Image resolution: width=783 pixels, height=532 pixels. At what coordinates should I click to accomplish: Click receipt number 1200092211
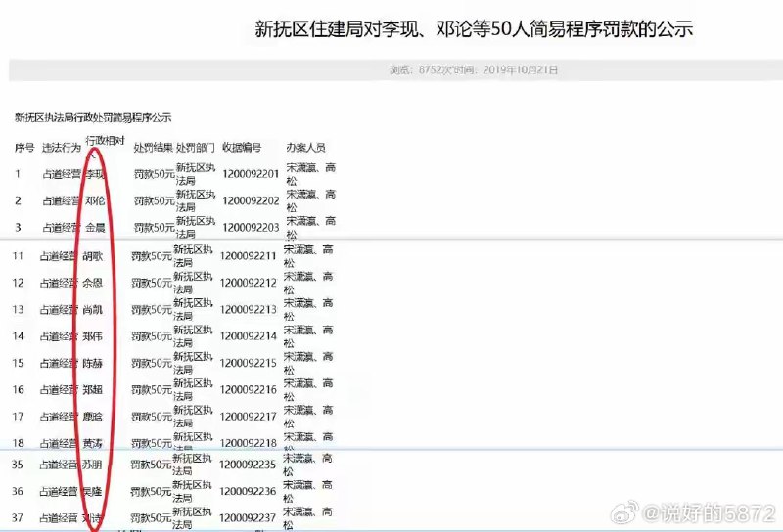click(249, 256)
